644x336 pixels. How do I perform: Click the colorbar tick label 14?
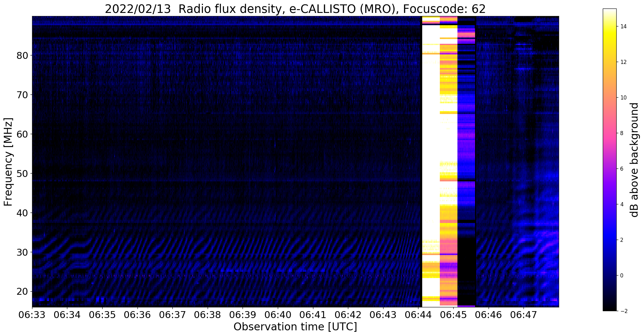tap(623, 26)
